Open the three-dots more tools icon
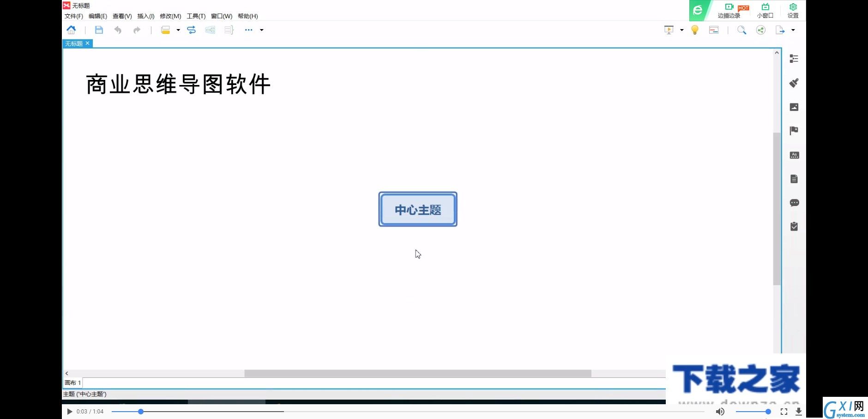The width and height of the screenshot is (868, 419). (248, 30)
